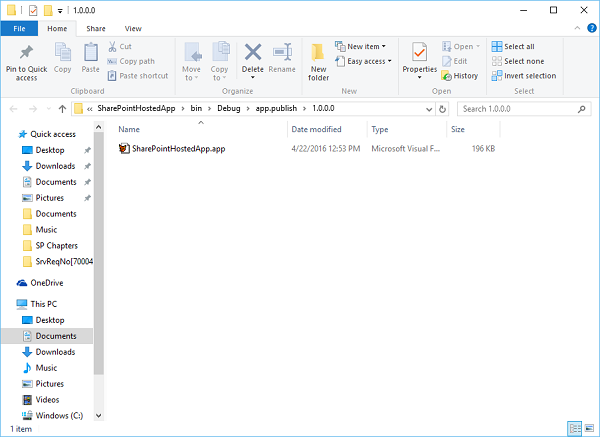Click navigation pane scrollbar up arrow
Image resolution: width=600 pixels, height=437 pixels.
coord(99,127)
